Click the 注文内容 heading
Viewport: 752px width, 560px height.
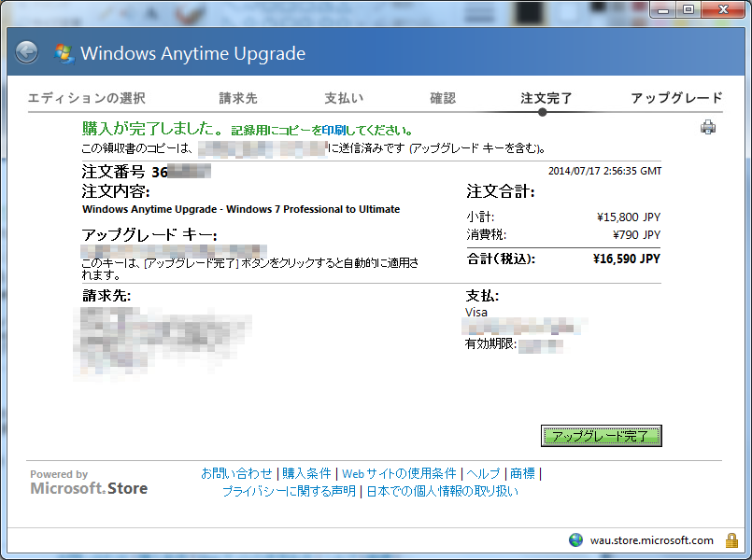point(116,191)
